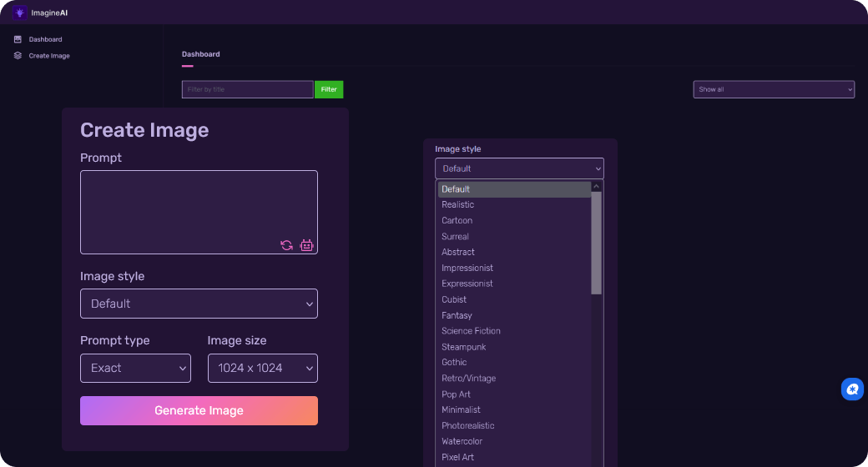
Task: Click the AI robot prompt assistant icon
Action: 306,245
